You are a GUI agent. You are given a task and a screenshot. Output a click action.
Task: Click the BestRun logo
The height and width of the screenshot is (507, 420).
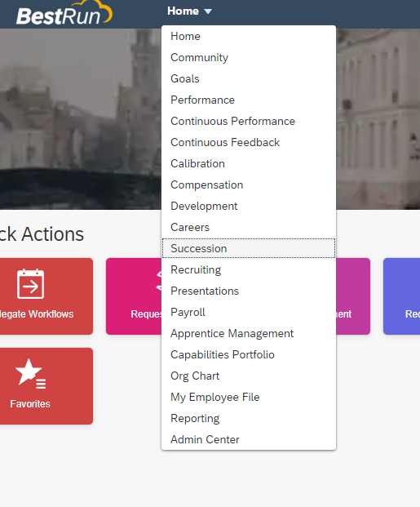(x=64, y=13)
